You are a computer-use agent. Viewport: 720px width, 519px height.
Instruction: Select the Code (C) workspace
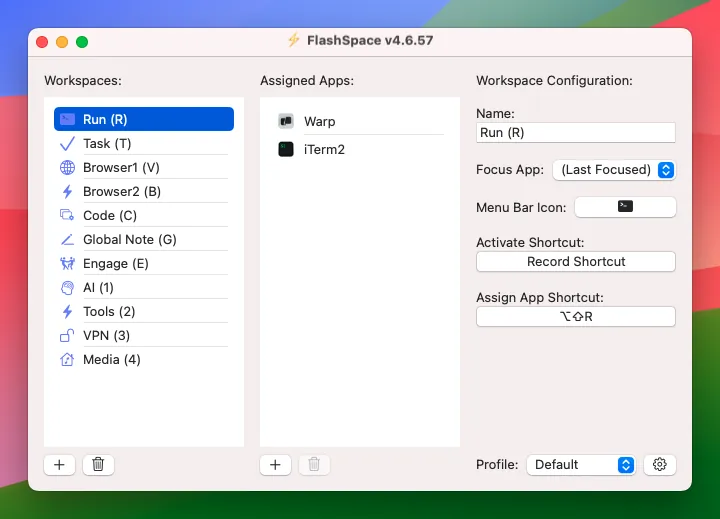[x=110, y=216]
